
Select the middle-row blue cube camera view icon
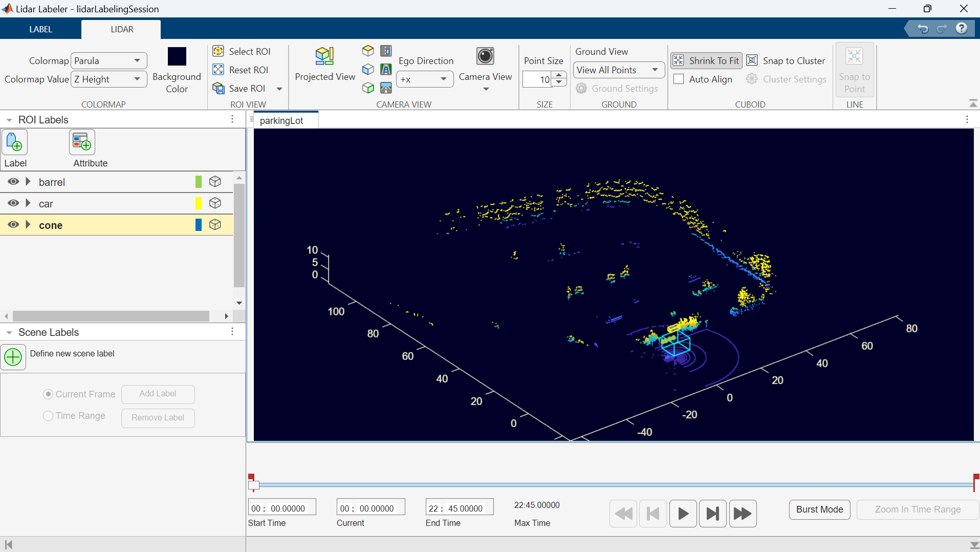pyautogui.click(x=368, y=69)
